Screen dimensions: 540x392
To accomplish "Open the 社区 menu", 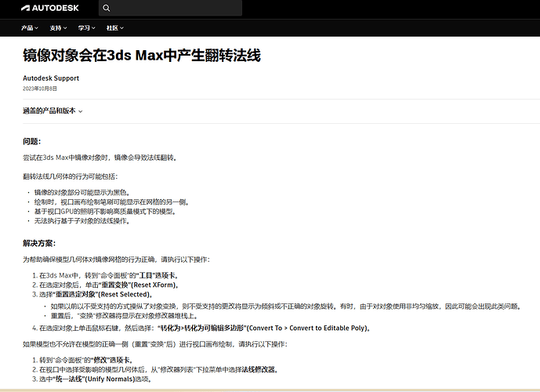I will point(114,28).
